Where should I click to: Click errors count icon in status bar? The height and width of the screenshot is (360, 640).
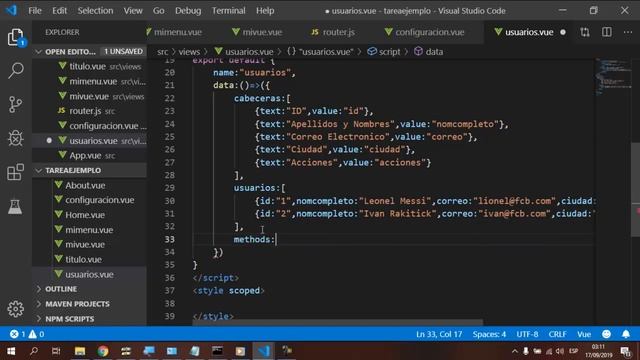[17, 334]
